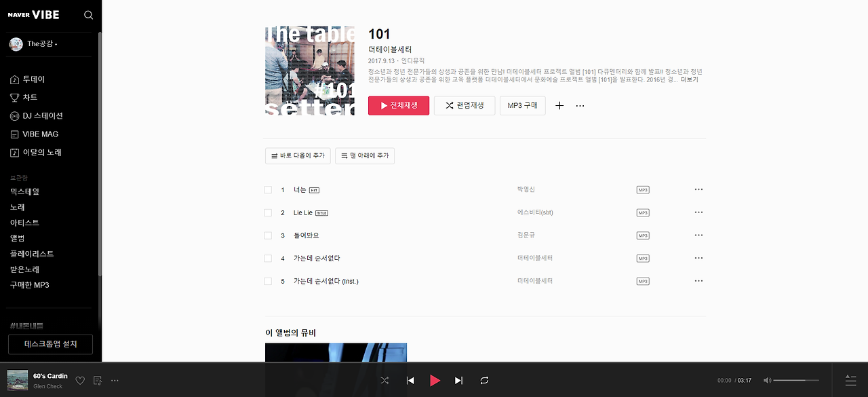Click MP3 icon for track 4 가는데 순서없다
This screenshot has height=397, width=868.
coord(643,259)
